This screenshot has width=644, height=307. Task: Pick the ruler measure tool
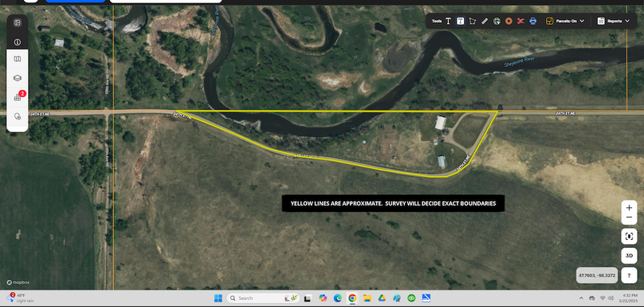[x=485, y=21]
